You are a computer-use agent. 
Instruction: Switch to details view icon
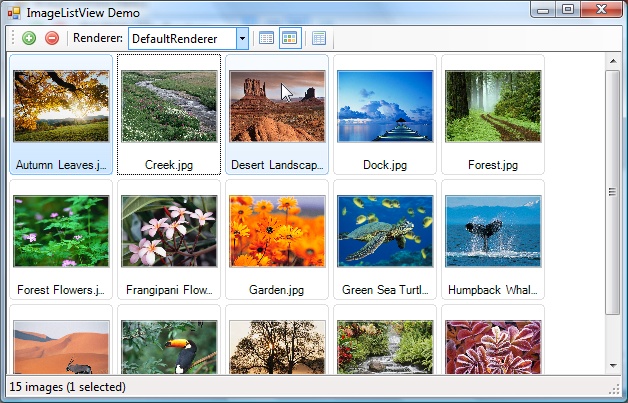pyautogui.click(x=266, y=38)
